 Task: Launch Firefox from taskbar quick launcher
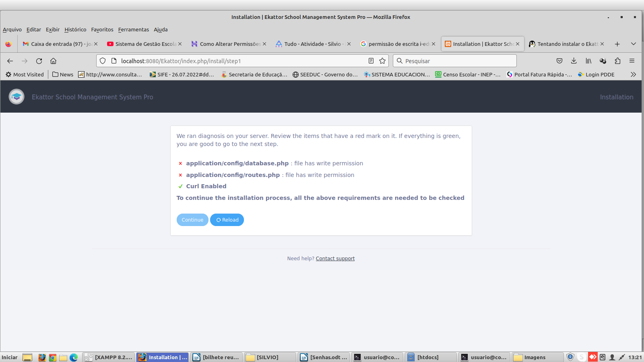(42, 357)
